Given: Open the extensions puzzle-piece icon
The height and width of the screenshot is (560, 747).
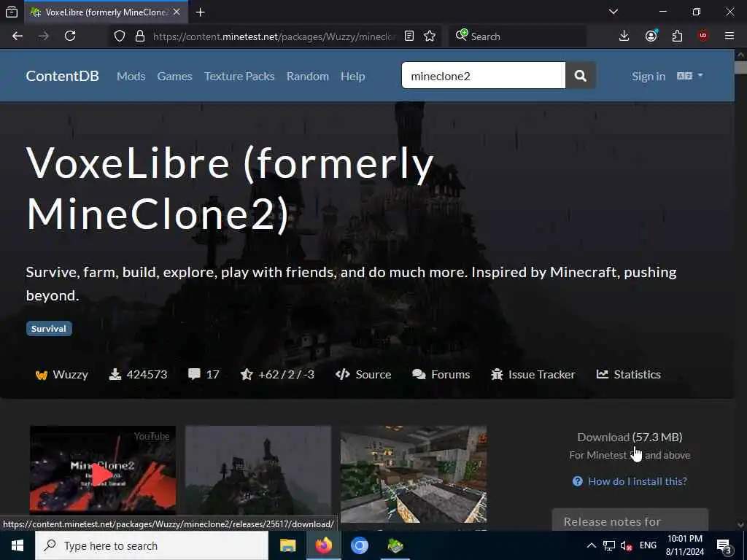Looking at the screenshot, I should pyautogui.click(x=677, y=36).
